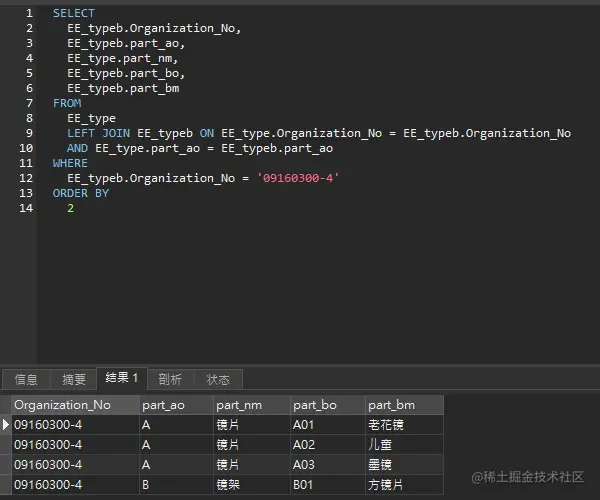Viewport: 600px width, 500px height.
Task: Click the FROM keyword on line 7
Action: click(x=67, y=103)
